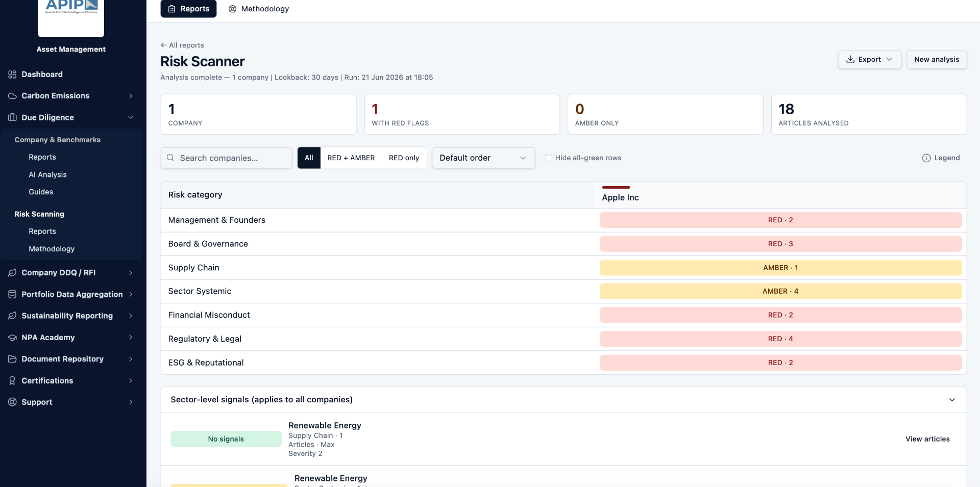Screen dimensions: 980x487
Task: Click the Due Diligence book icon
Action: pos(12,117)
